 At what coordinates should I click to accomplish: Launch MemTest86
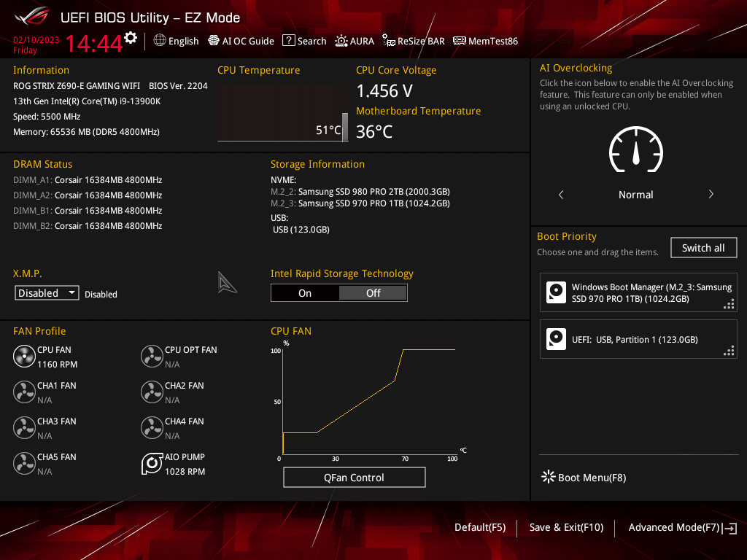tap(485, 41)
